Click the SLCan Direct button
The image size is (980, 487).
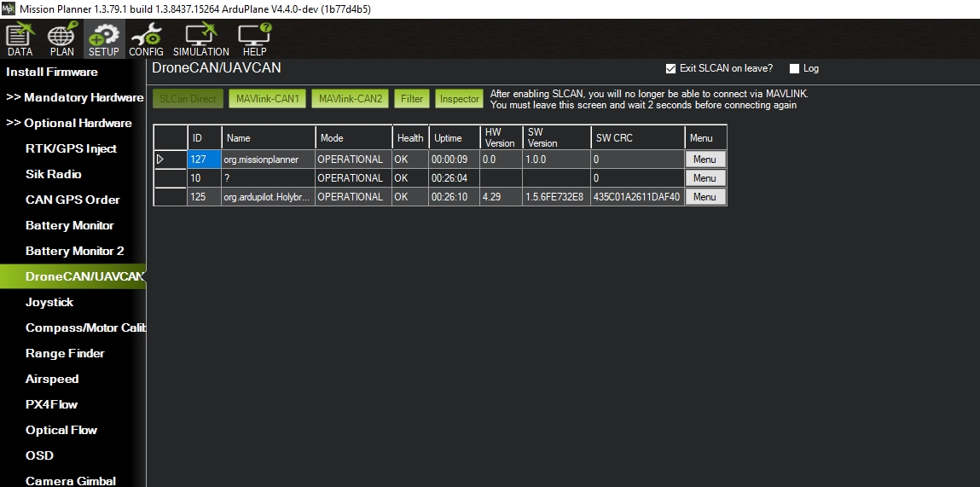188,99
